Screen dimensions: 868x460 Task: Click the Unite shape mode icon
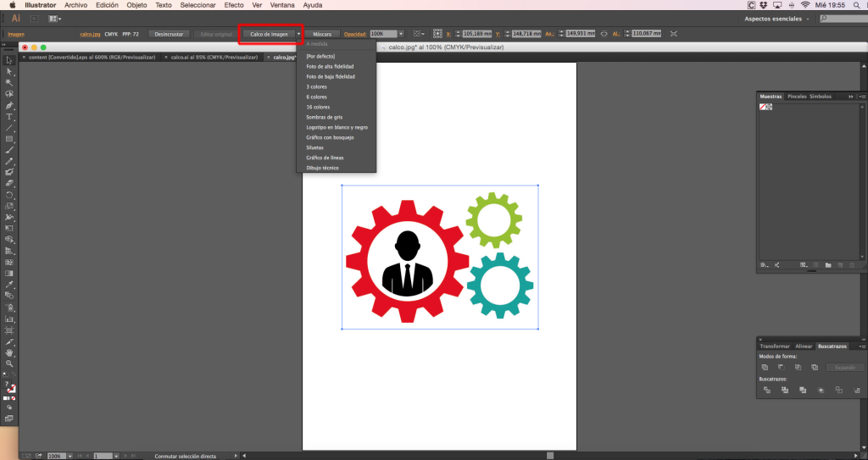[x=764, y=368]
